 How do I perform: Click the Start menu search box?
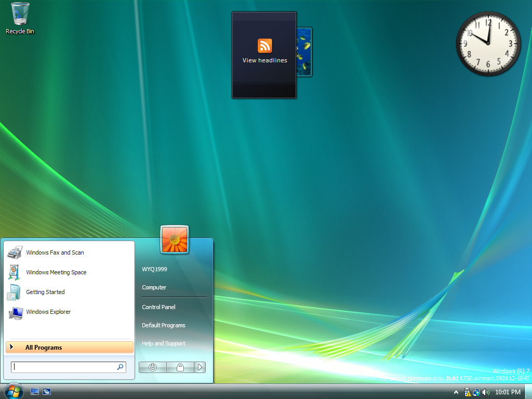pyautogui.click(x=64, y=367)
